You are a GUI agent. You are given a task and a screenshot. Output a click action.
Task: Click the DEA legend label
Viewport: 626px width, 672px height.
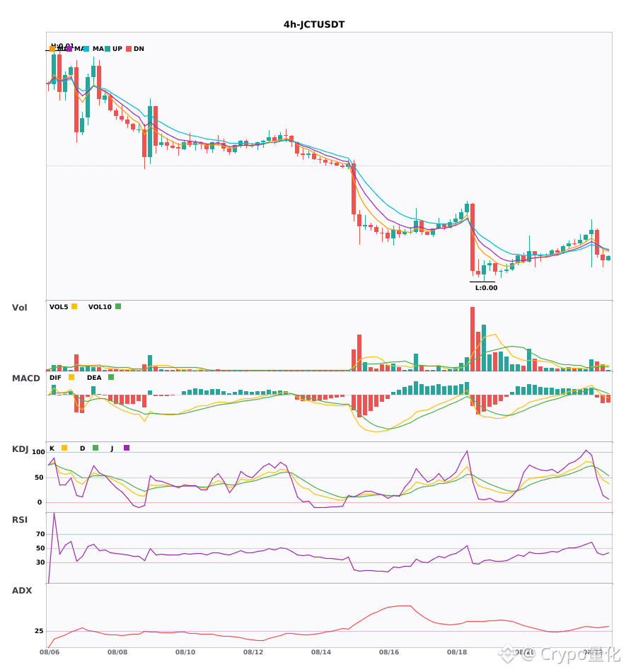(94, 378)
